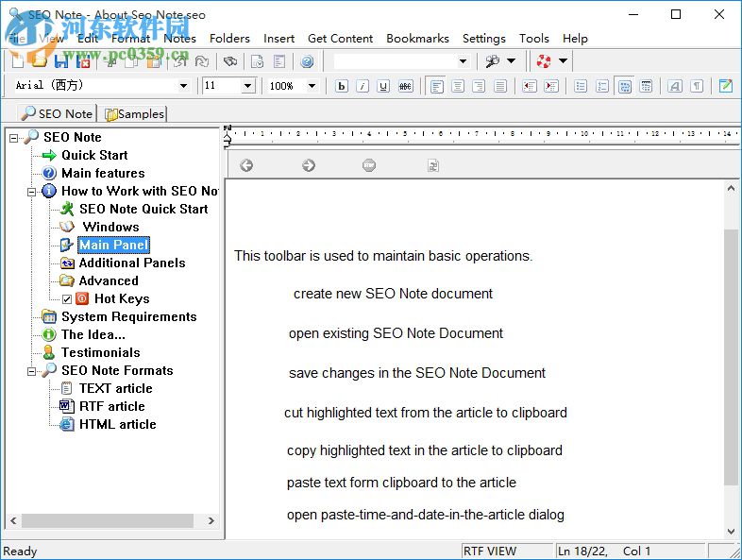The height and width of the screenshot is (560, 742).
Task: Open the empty search combo box dropdown
Action: (x=463, y=61)
